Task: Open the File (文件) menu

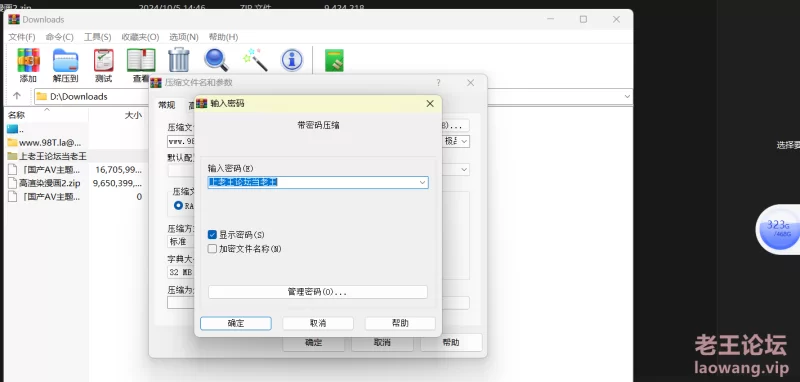Action: tap(22, 37)
